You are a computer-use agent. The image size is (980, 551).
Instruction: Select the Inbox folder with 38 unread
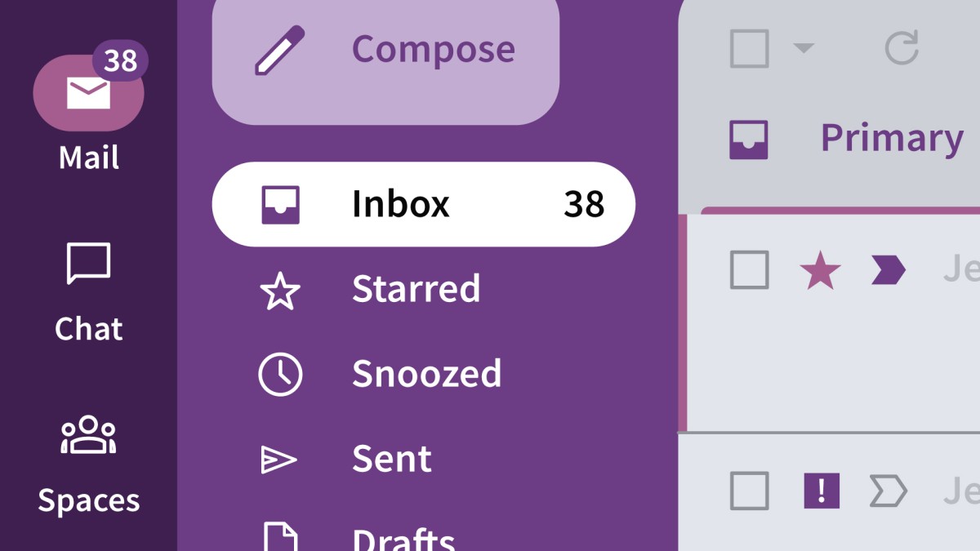click(423, 204)
